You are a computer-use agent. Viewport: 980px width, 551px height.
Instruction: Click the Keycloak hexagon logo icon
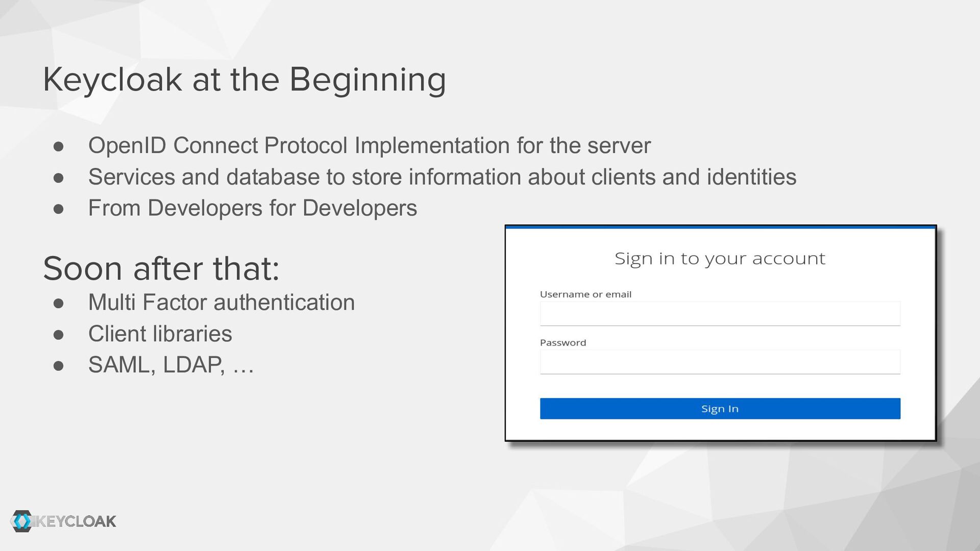click(x=21, y=521)
